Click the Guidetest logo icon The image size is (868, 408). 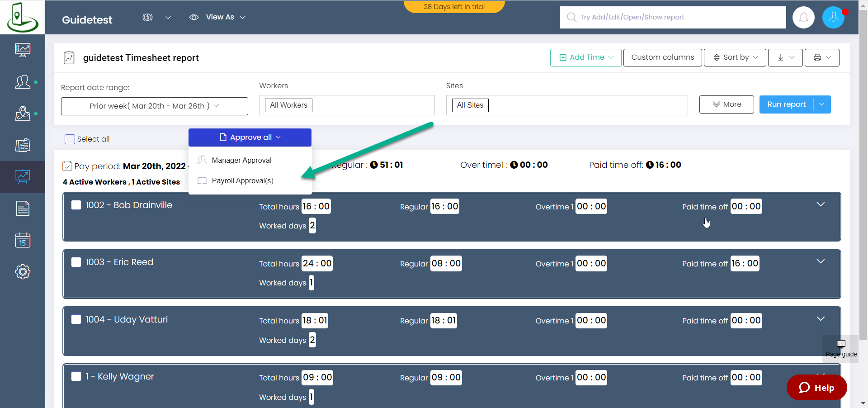pyautogui.click(x=22, y=17)
